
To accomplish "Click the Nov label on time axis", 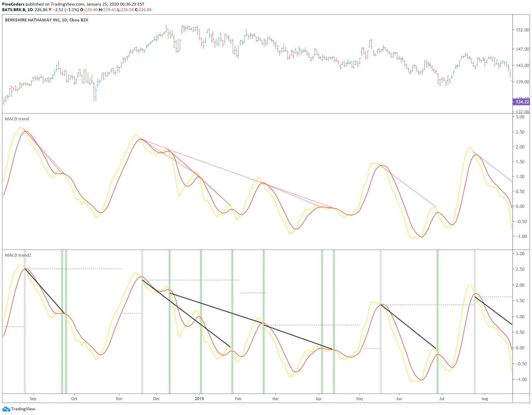I will tap(119, 399).
